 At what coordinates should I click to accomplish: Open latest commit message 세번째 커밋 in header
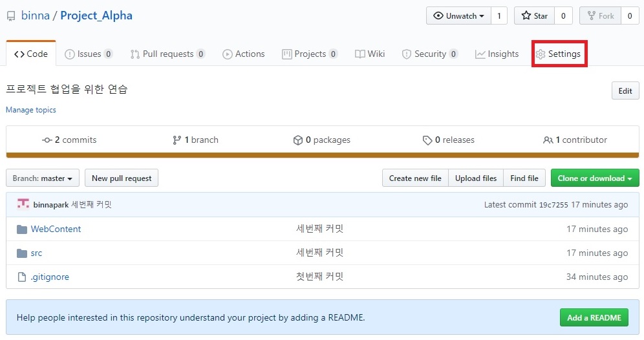tap(92, 204)
